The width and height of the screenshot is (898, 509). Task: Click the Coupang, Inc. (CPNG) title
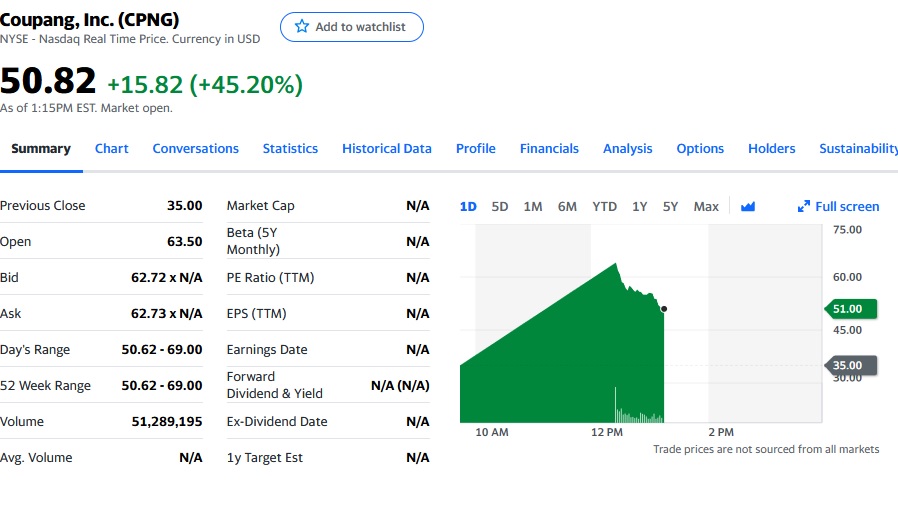[89, 20]
